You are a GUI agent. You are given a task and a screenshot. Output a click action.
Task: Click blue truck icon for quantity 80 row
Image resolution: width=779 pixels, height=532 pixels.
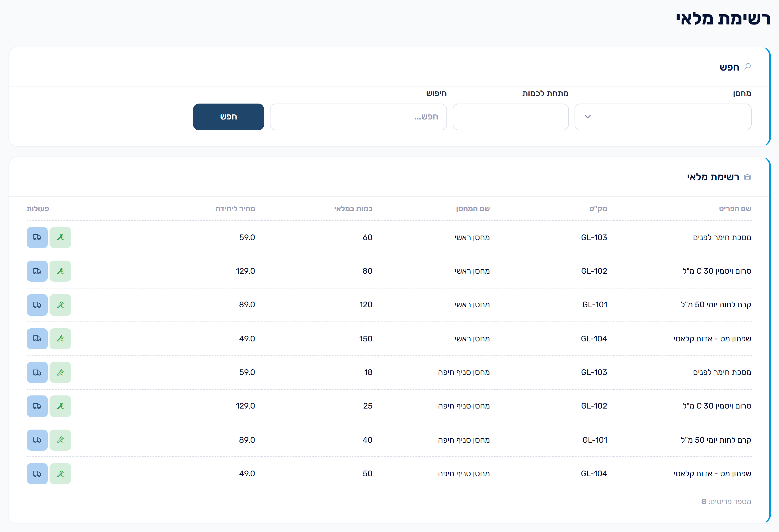click(37, 271)
